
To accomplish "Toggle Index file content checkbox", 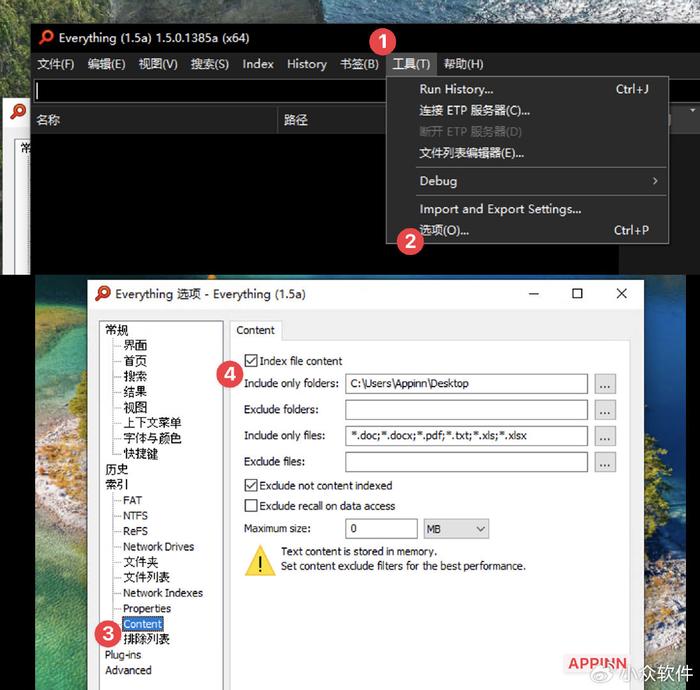I will pyautogui.click(x=251, y=361).
